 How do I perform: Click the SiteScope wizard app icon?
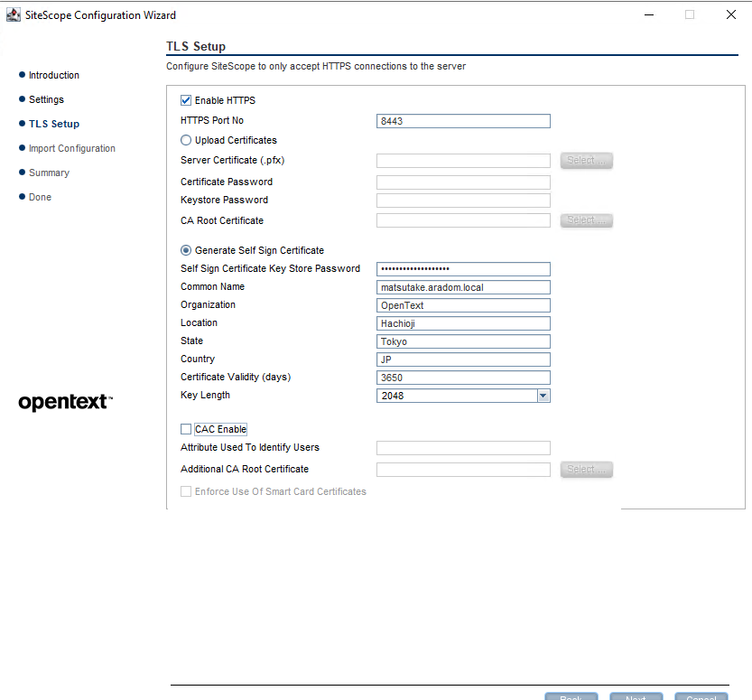(x=13, y=14)
